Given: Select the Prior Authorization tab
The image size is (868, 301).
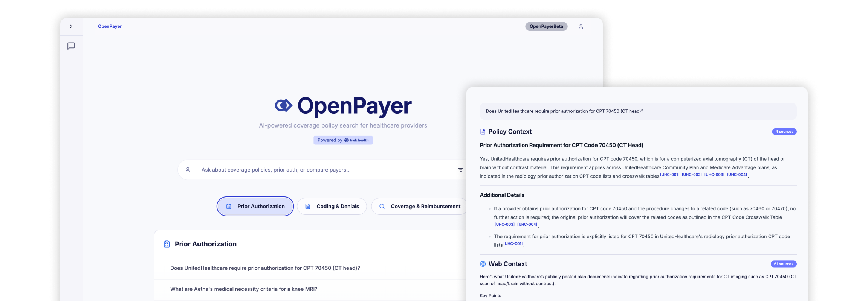Looking at the screenshot, I should (255, 206).
